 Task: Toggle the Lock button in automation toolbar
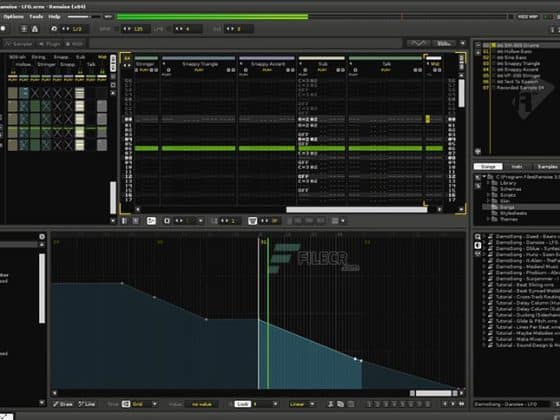[x=242, y=404]
